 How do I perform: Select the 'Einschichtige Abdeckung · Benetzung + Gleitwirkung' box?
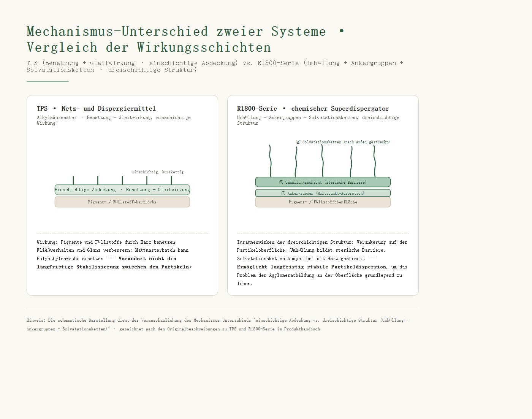click(122, 190)
